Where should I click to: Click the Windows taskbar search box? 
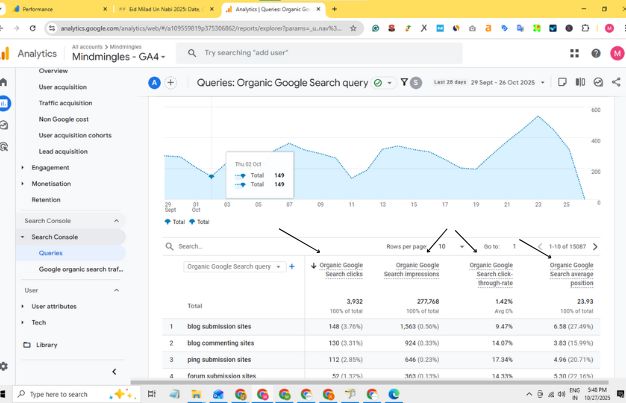coord(76,394)
